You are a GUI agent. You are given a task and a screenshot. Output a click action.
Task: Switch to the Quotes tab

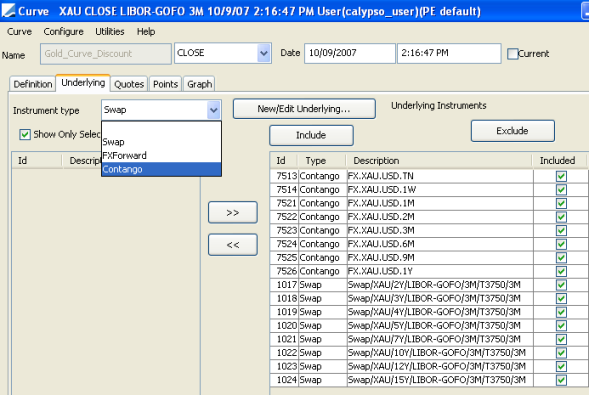click(x=129, y=84)
